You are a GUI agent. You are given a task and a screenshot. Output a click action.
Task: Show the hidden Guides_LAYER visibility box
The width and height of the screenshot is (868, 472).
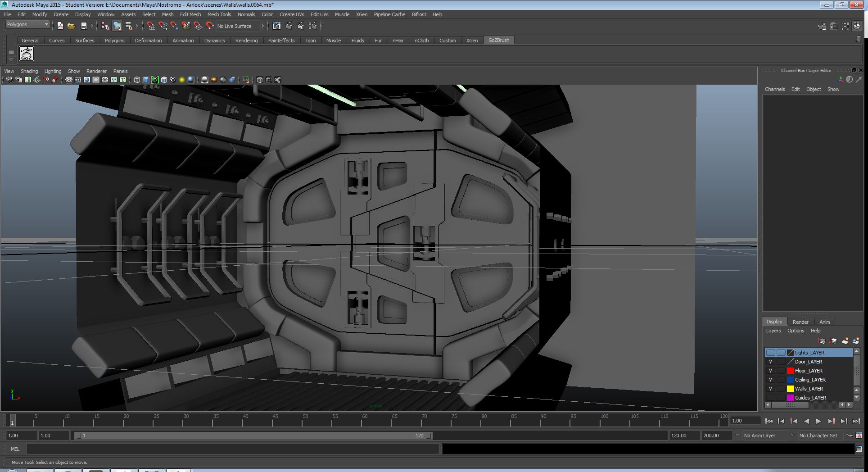770,398
